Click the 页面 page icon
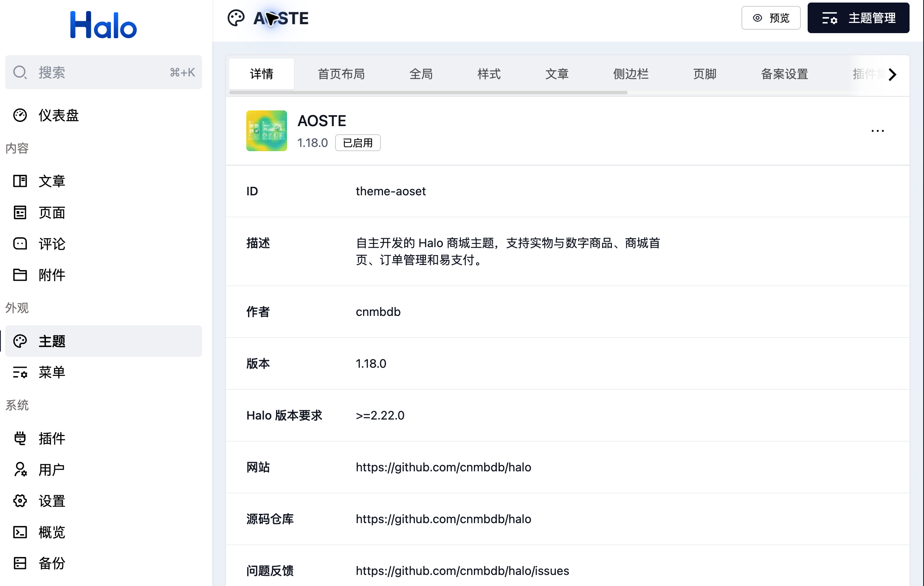Screen dimensions: 924x586 20,213
